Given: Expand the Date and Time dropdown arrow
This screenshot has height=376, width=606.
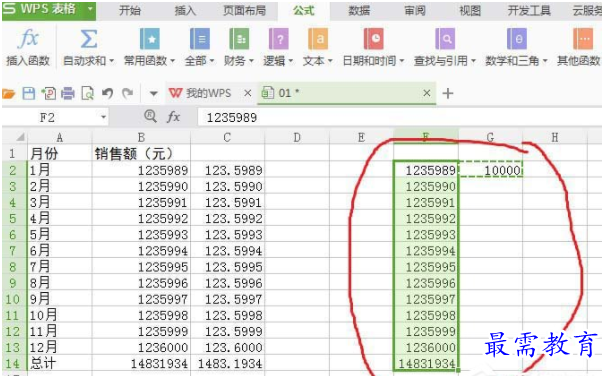Looking at the screenshot, I should [402, 61].
